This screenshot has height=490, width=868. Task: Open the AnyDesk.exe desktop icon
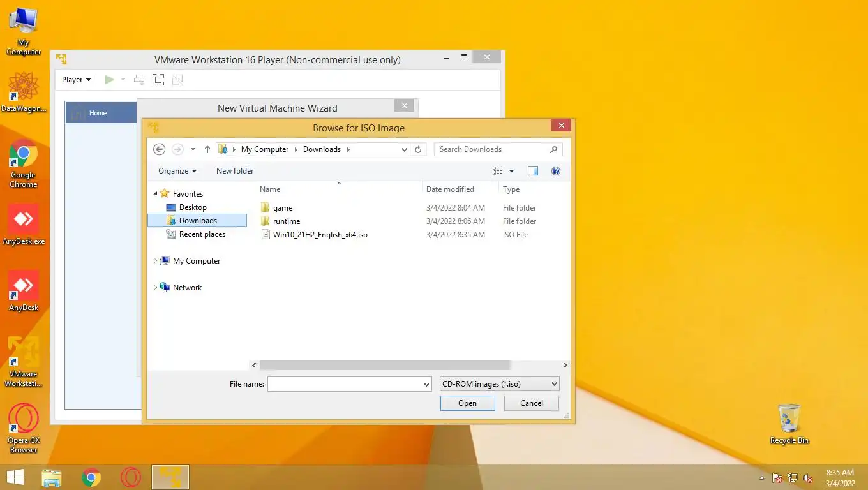tap(24, 225)
